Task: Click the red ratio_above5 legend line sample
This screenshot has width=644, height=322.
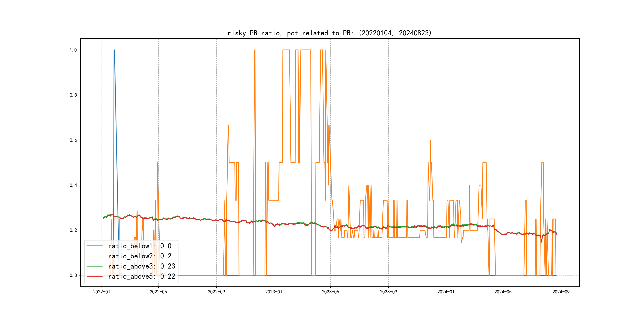Action: click(x=94, y=276)
